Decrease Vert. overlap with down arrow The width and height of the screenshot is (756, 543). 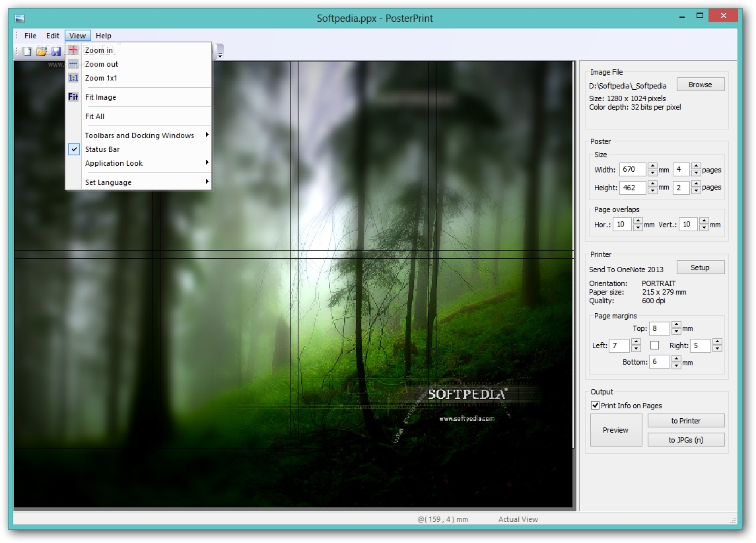(704, 228)
